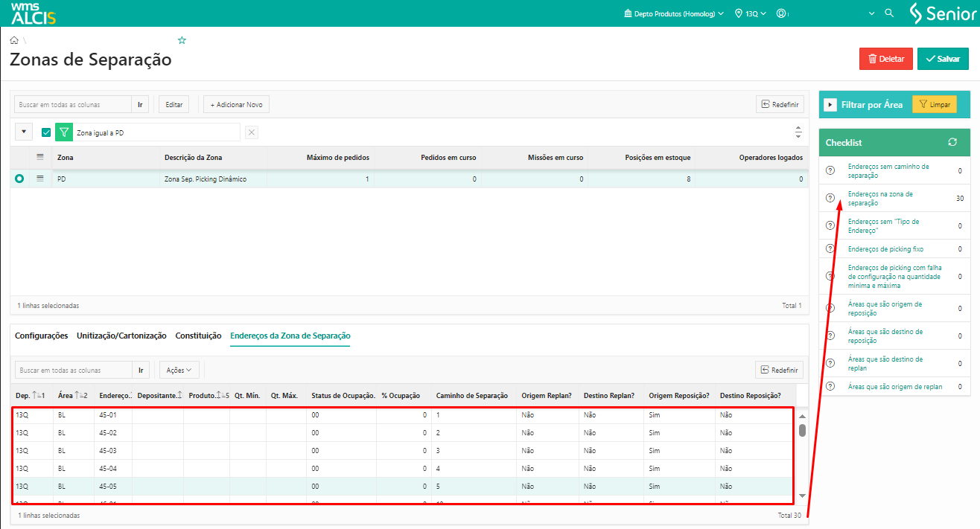
Task: Mark page as favorite with star icon
Action: click(182, 40)
